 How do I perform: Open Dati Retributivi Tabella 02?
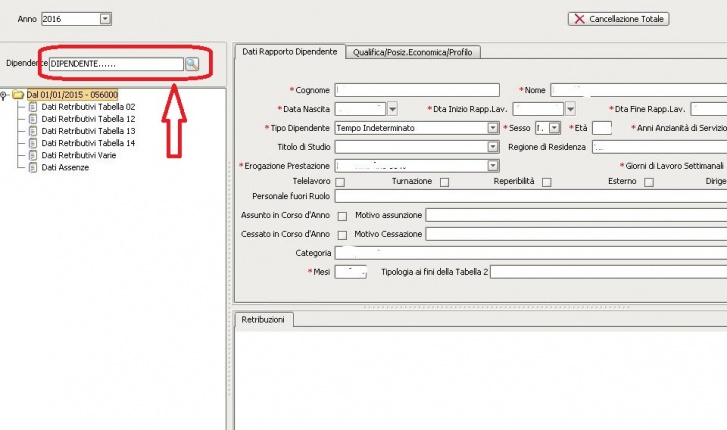(x=88, y=107)
